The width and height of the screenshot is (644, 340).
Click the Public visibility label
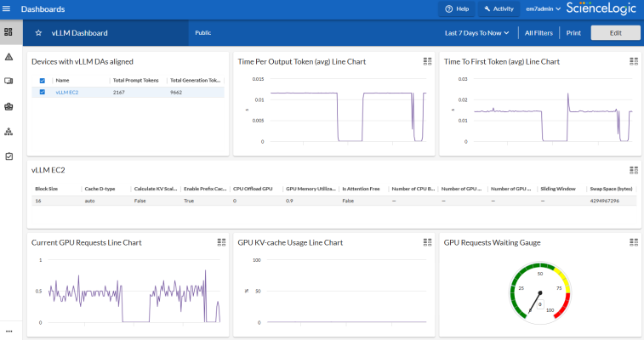tap(202, 33)
